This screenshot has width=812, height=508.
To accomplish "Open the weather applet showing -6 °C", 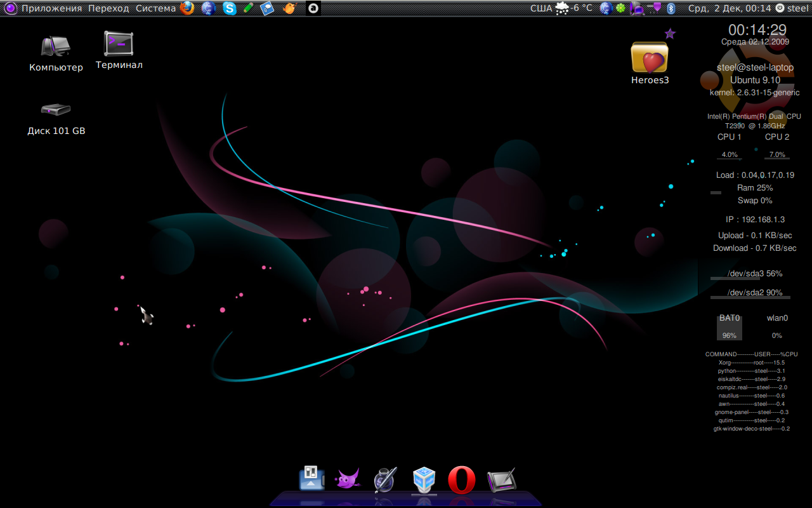I will [x=574, y=8].
